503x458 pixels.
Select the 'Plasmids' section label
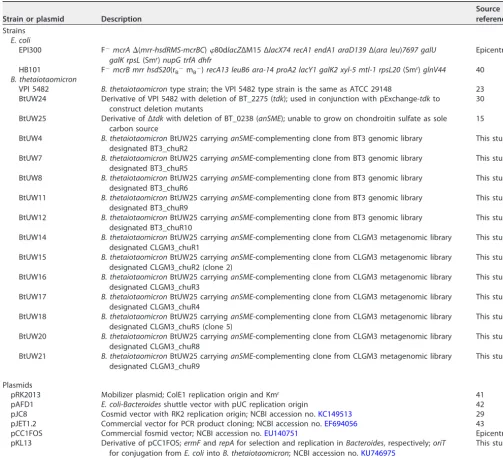pos(17,385)
